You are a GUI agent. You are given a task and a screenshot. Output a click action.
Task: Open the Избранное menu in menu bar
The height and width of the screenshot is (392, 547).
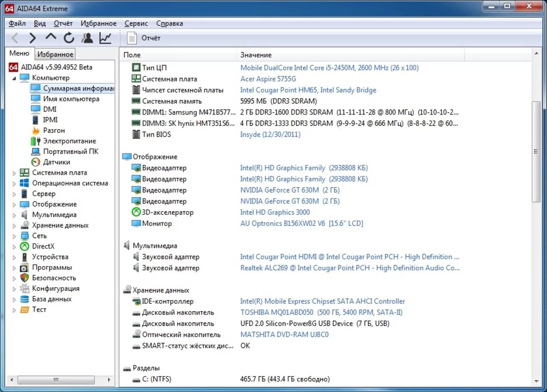(98, 24)
